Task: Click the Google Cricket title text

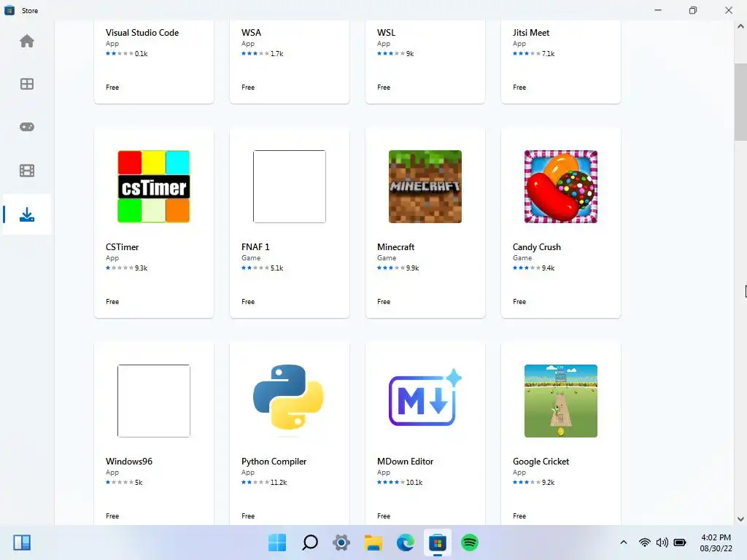Action: (x=541, y=462)
